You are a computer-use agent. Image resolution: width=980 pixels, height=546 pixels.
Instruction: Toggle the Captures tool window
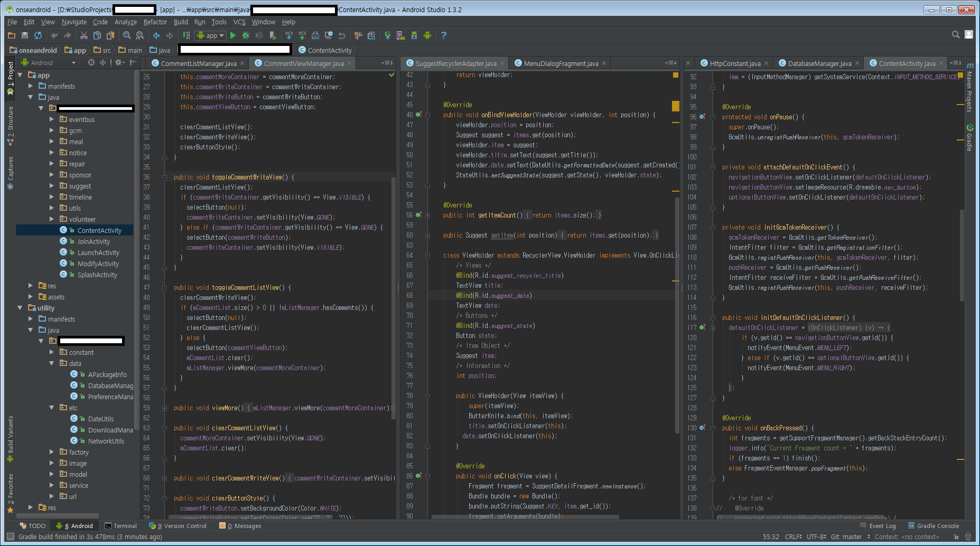pos(10,173)
